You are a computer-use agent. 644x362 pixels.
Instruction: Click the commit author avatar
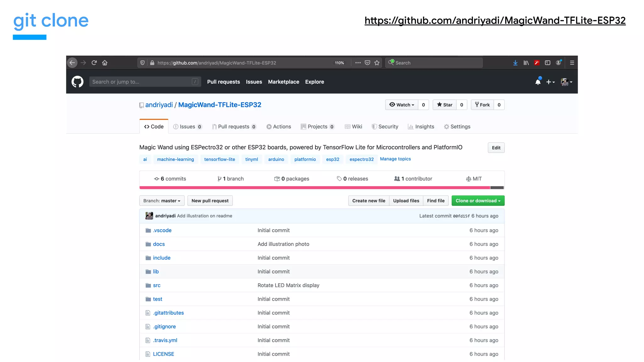click(x=149, y=216)
